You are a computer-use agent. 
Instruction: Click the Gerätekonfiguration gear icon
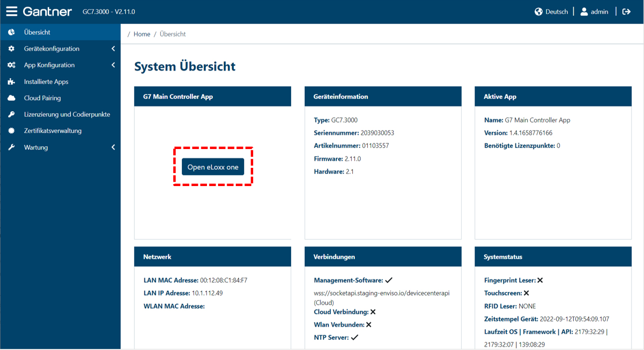12,49
